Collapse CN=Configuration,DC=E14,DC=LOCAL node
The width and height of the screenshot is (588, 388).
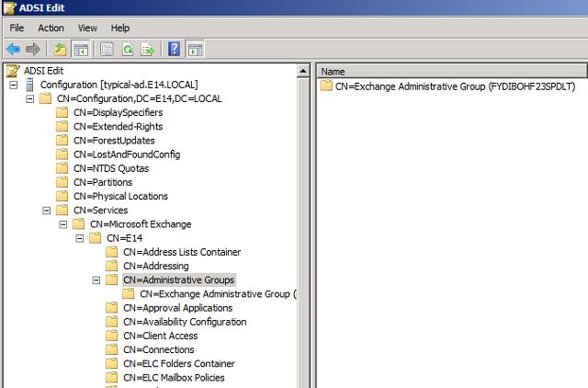tap(30, 99)
